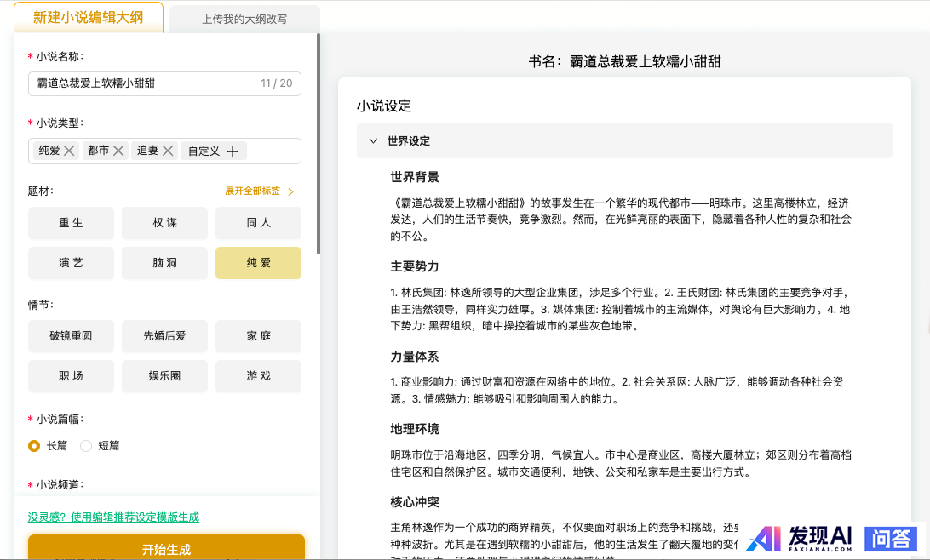The width and height of the screenshot is (930, 560).
Task: Select the 短篇 radio button
Action: [x=86, y=445]
